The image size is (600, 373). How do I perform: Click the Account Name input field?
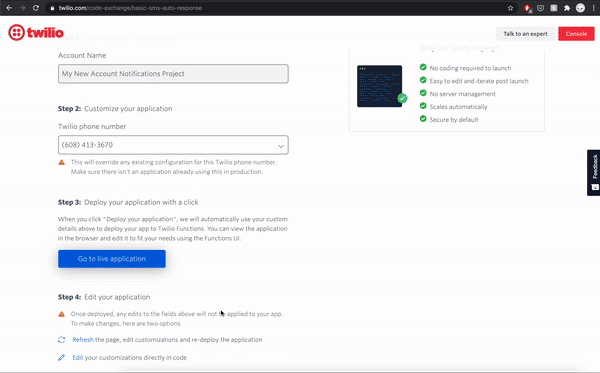point(173,74)
